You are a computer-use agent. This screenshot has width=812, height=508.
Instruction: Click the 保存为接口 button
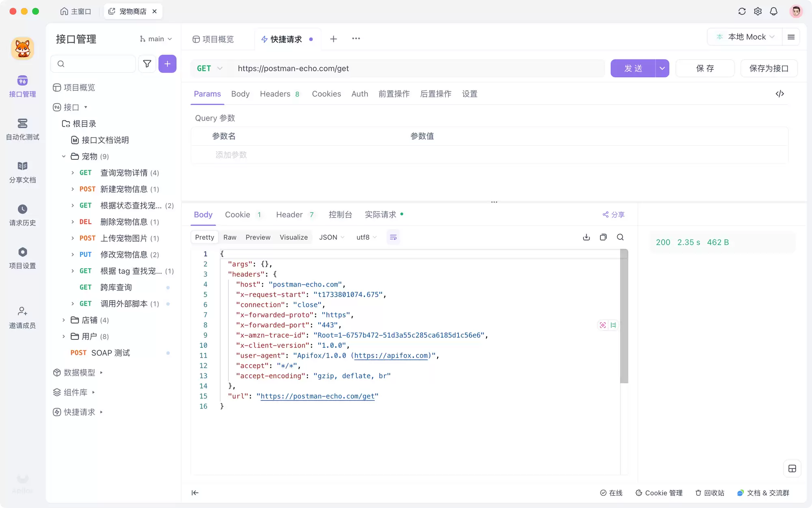click(769, 68)
